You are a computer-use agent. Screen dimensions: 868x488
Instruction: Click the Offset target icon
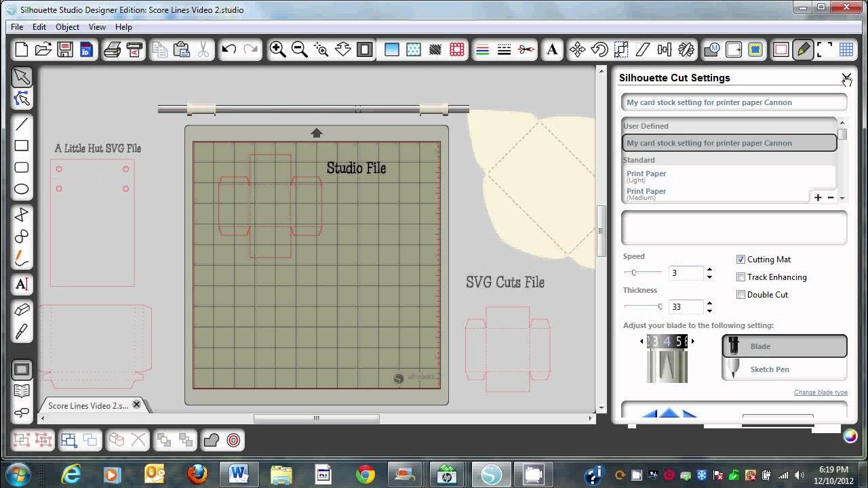point(233,441)
